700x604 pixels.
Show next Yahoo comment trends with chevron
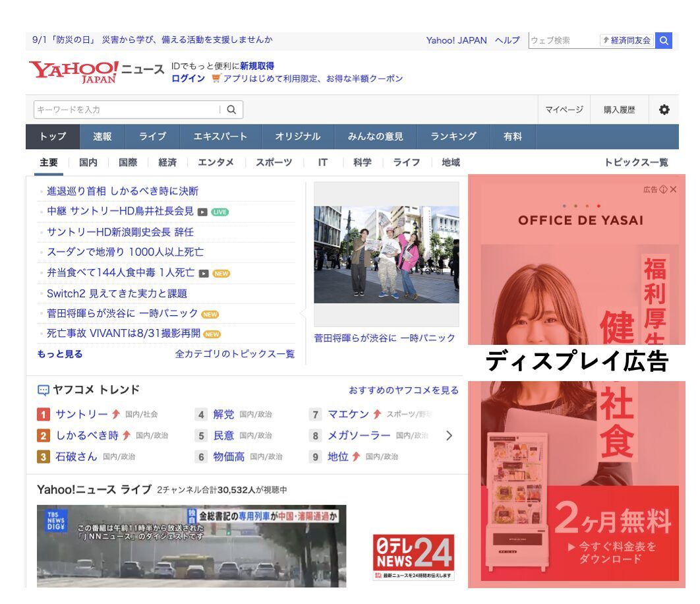[x=449, y=436]
